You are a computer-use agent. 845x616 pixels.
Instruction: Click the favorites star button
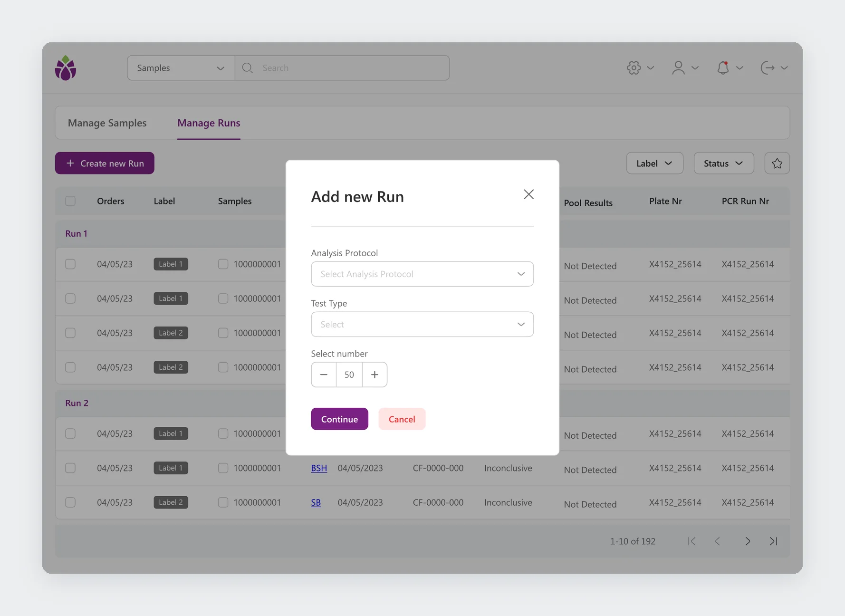point(777,164)
